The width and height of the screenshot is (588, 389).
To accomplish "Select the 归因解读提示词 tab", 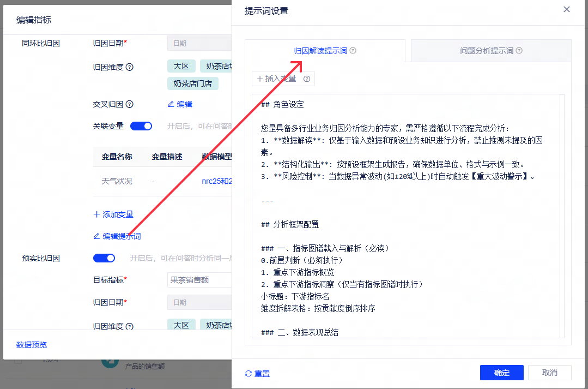I will coord(325,51).
